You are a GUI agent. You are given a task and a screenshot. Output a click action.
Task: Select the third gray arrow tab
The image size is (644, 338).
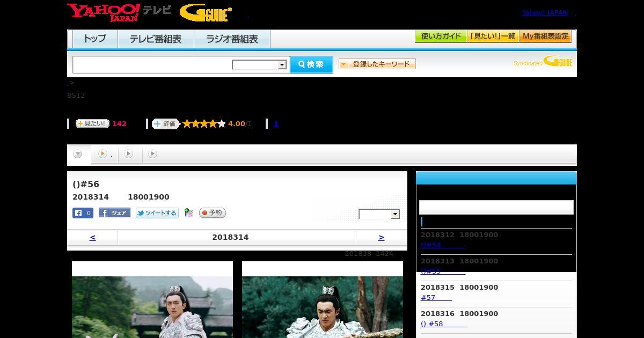tap(129, 154)
